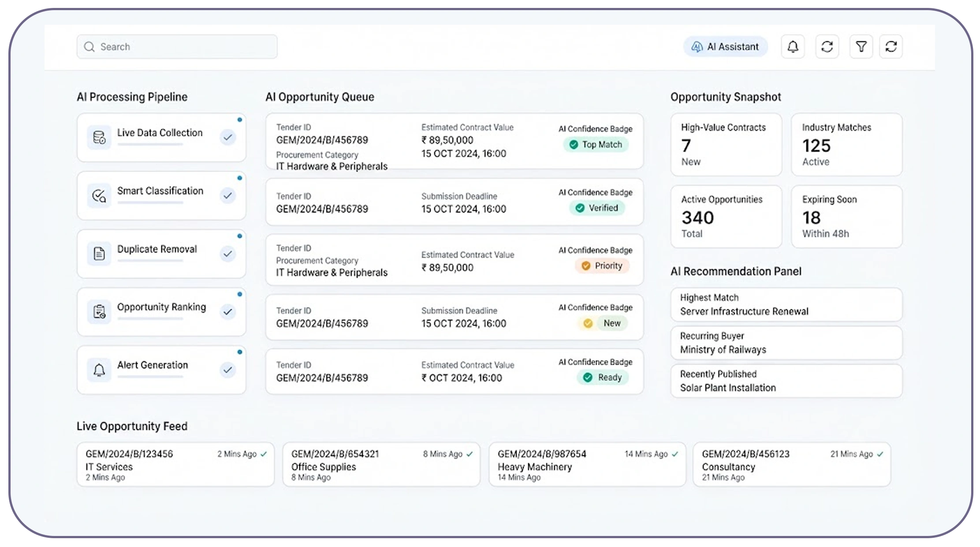This screenshot has width=980, height=547.
Task: Select the Smart Classification label
Action: coord(160,191)
